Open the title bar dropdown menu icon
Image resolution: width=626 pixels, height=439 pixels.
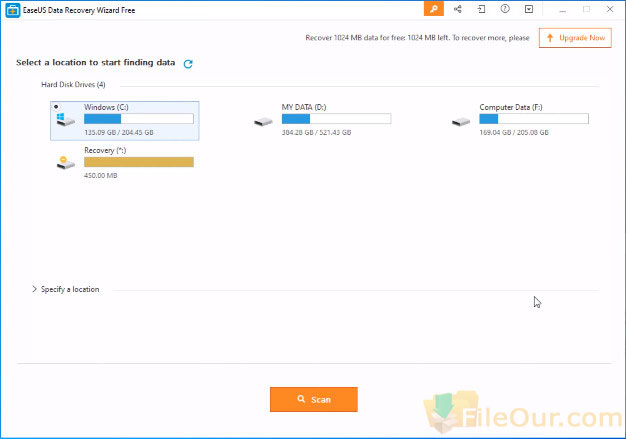point(529,9)
